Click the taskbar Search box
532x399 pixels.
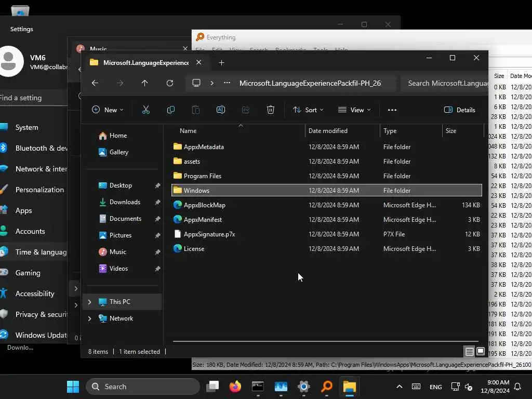click(143, 387)
